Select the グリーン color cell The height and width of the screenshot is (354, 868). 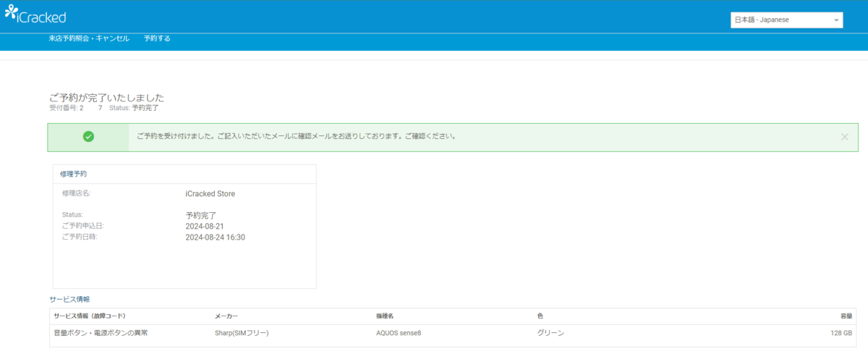550,333
